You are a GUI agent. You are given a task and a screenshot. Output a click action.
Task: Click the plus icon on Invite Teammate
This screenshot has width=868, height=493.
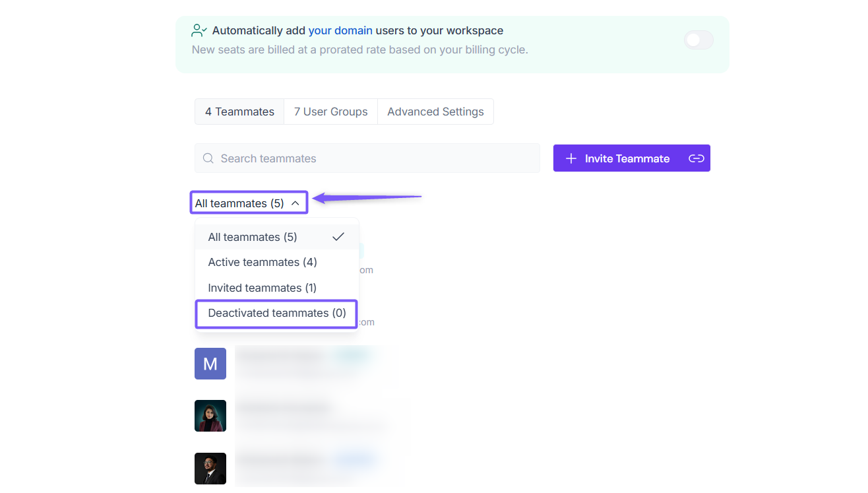click(571, 158)
